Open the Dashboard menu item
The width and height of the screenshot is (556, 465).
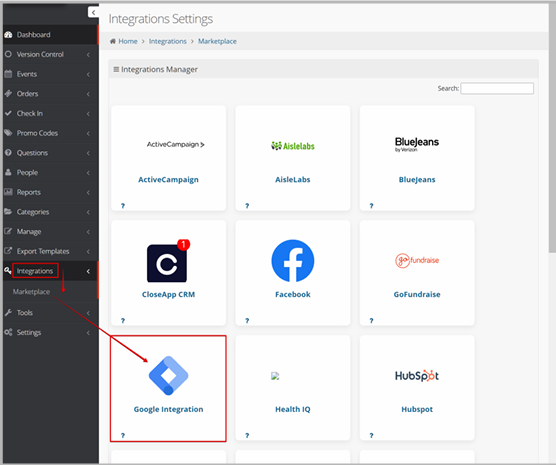(50, 34)
